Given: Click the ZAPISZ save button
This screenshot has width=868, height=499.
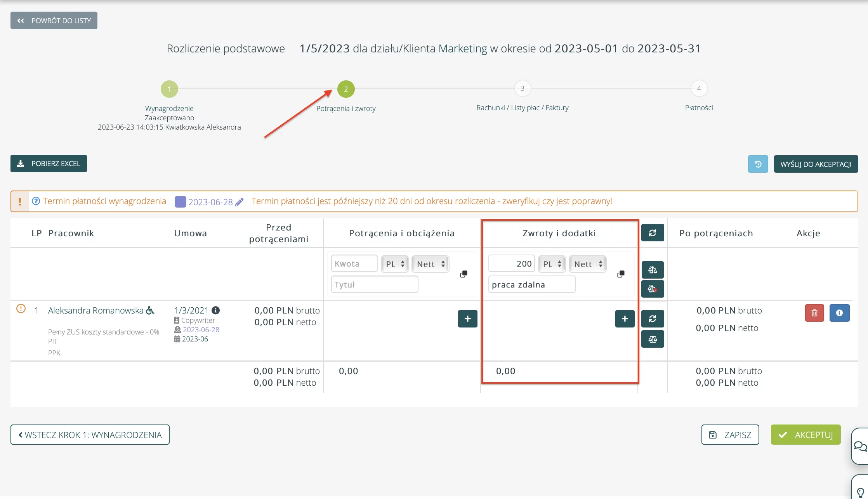Looking at the screenshot, I should [730, 435].
